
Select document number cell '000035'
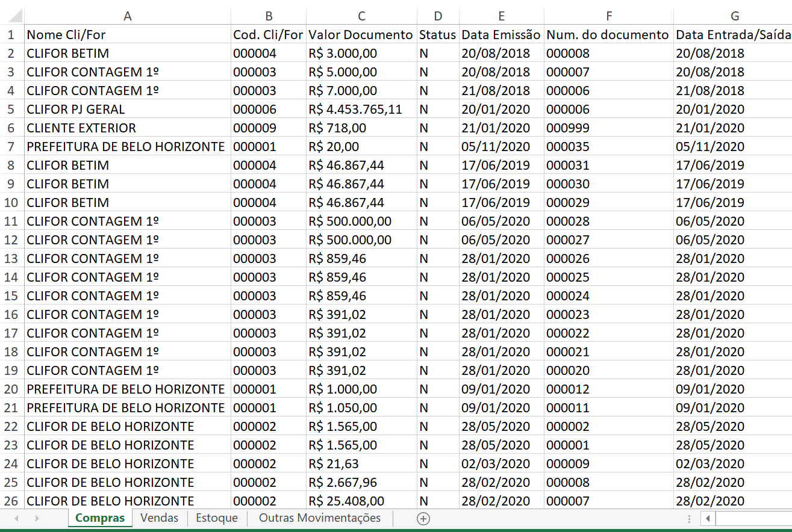[x=609, y=147]
